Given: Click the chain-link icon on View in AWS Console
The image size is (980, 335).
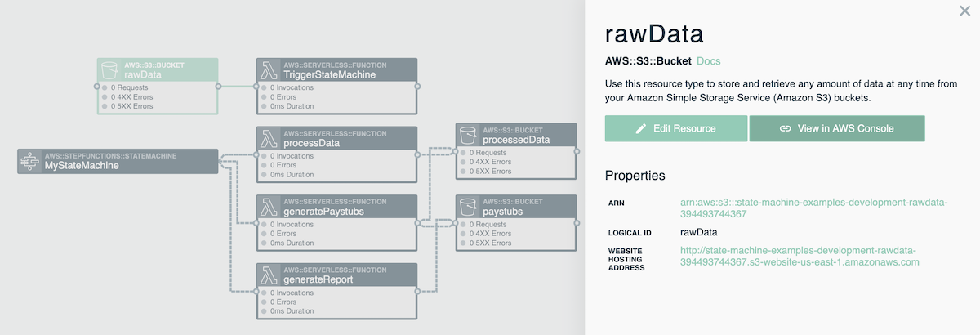Looking at the screenshot, I should (786, 128).
